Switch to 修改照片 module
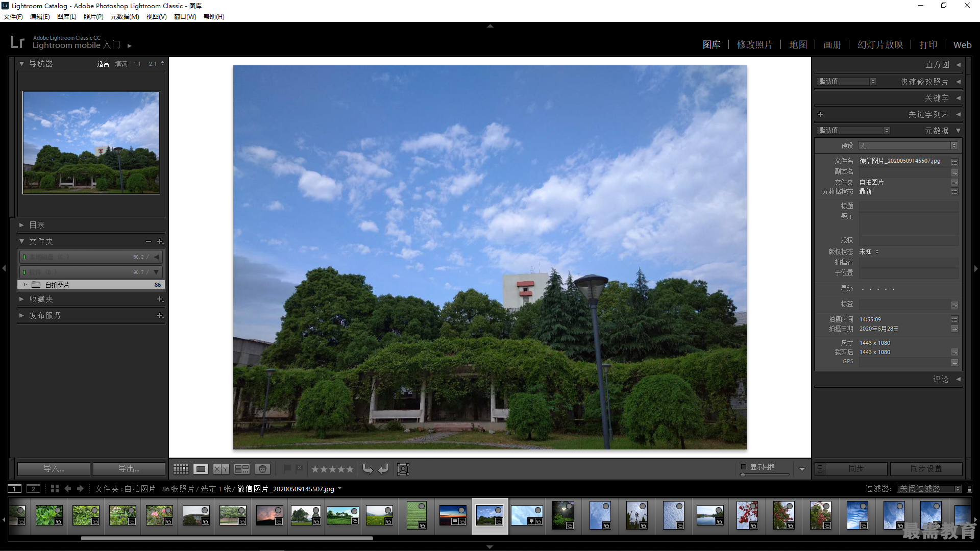 point(754,45)
